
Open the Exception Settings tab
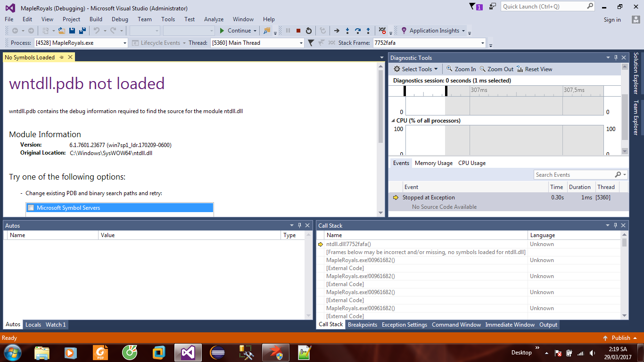point(405,325)
